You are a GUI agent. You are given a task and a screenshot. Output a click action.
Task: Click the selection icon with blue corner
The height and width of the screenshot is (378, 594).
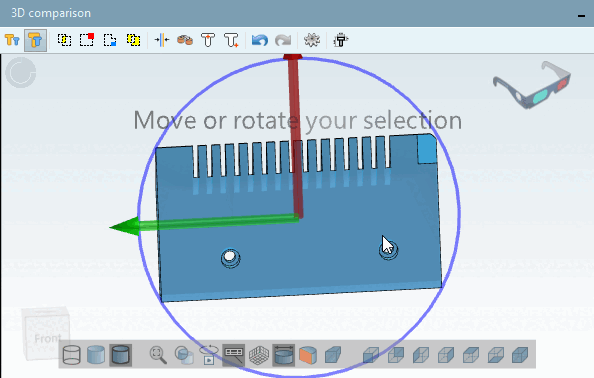click(110, 40)
